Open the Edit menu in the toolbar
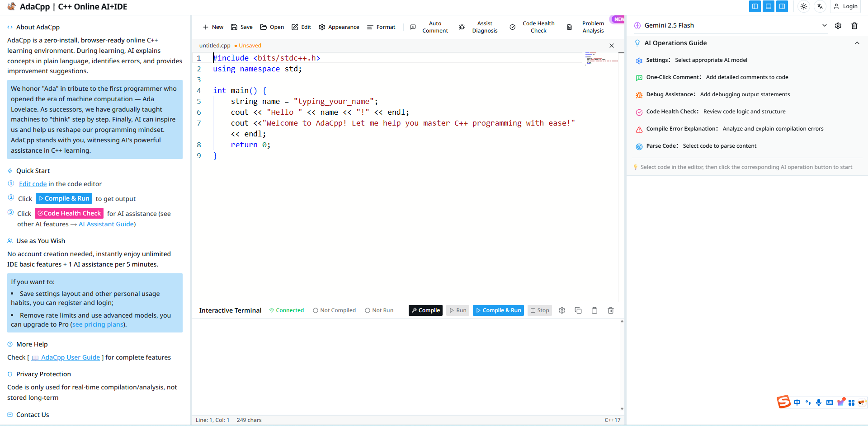The image size is (868, 426). pyautogui.click(x=301, y=27)
